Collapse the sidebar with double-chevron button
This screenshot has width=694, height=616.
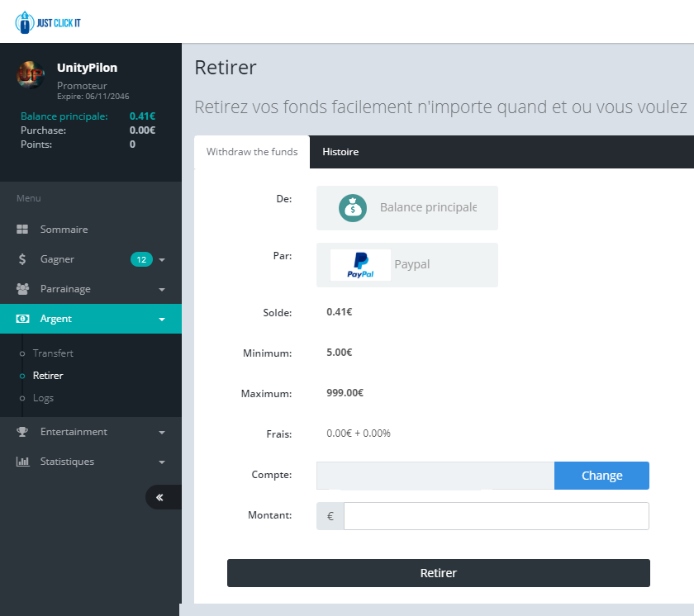click(160, 497)
